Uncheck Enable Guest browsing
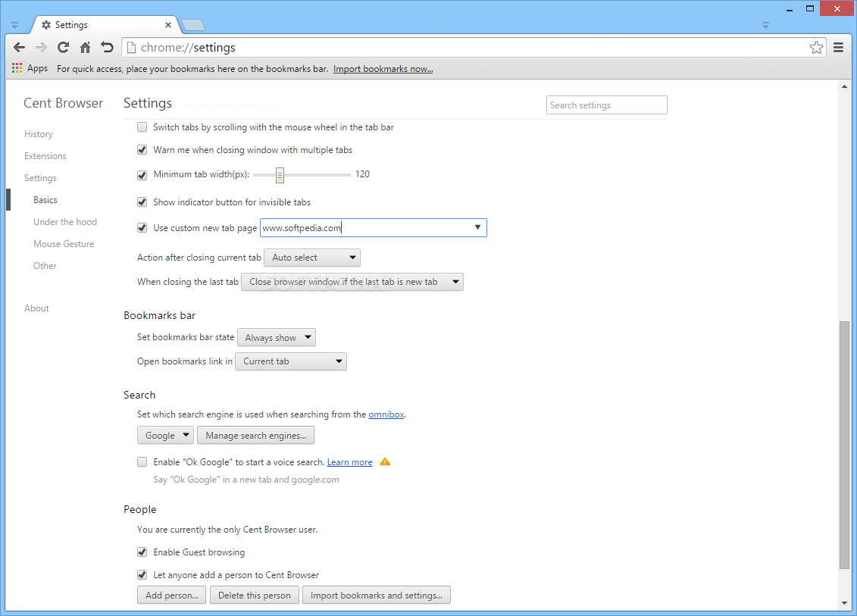 pos(142,552)
